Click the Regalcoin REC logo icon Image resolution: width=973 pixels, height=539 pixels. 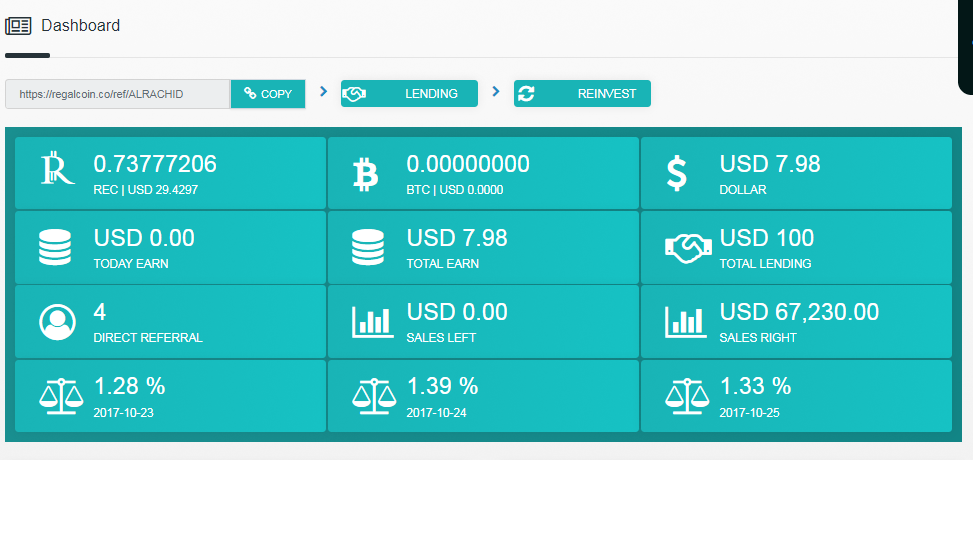click(57, 168)
